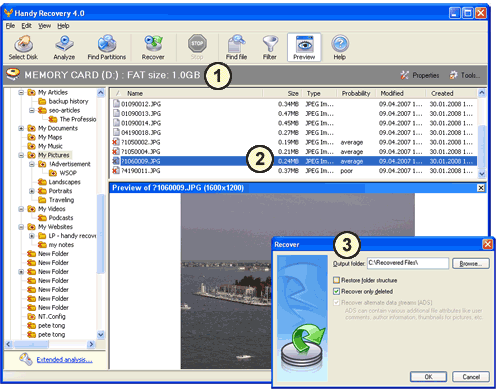Image resolution: width=499 pixels, height=392 pixels.
Task: Open the Find file tool
Action: click(236, 47)
